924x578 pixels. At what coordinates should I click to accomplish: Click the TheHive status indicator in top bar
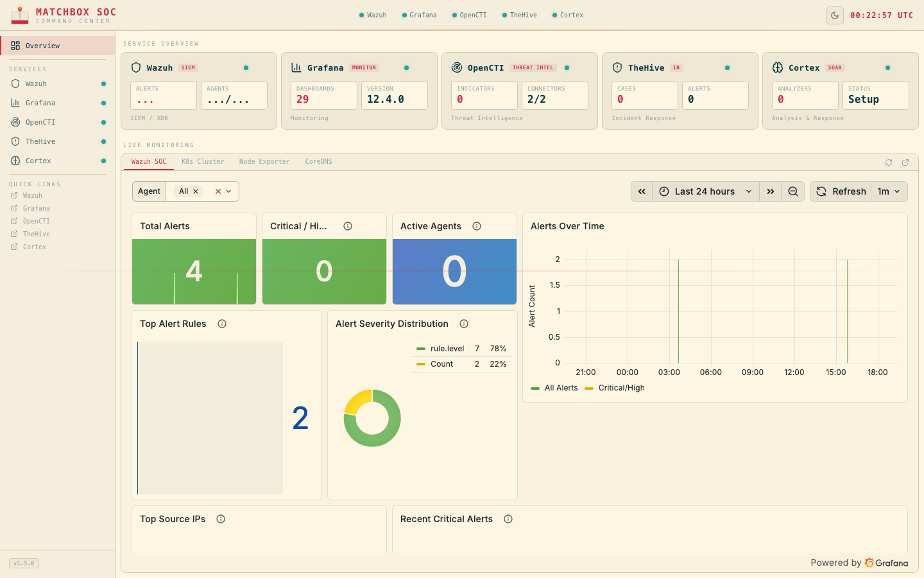[x=520, y=15]
